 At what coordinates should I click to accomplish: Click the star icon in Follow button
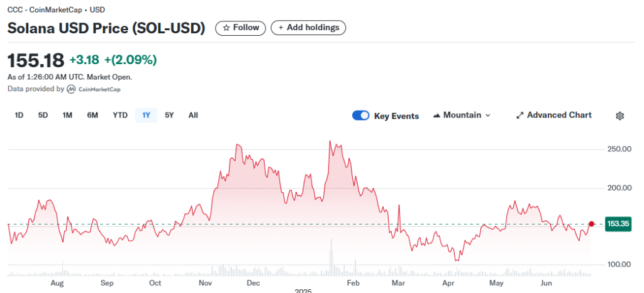point(226,28)
